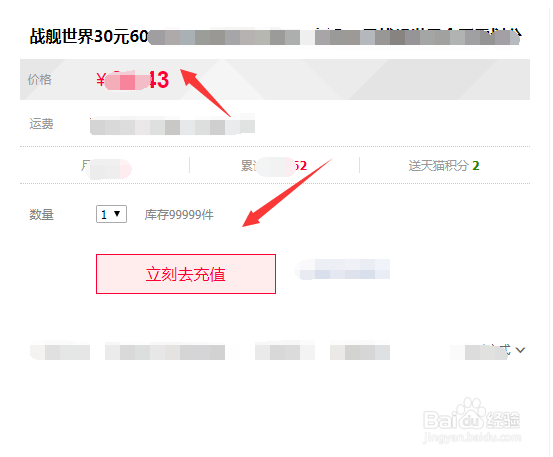Expand the chevron at bottom right

pos(520,350)
